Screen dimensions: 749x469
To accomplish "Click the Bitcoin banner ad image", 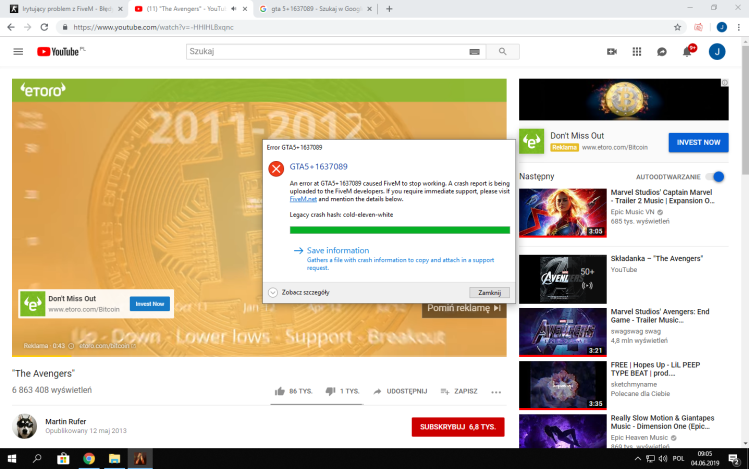I will point(624,99).
